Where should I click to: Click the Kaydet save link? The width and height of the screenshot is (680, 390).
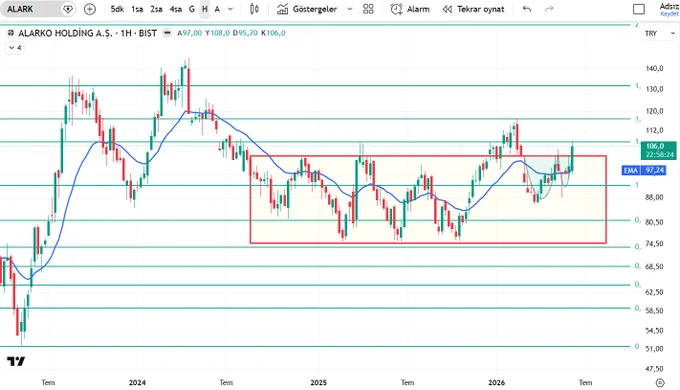[x=669, y=14]
